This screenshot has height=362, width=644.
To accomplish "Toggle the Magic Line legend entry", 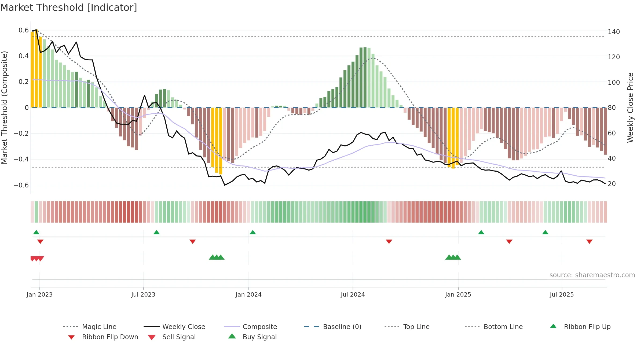I will click(90, 327).
